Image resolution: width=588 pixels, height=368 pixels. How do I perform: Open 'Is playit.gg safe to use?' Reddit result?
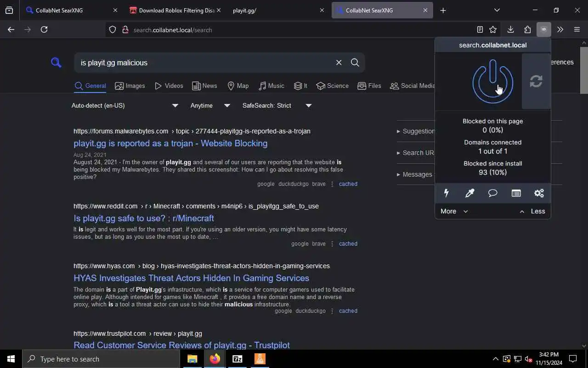(144, 218)
